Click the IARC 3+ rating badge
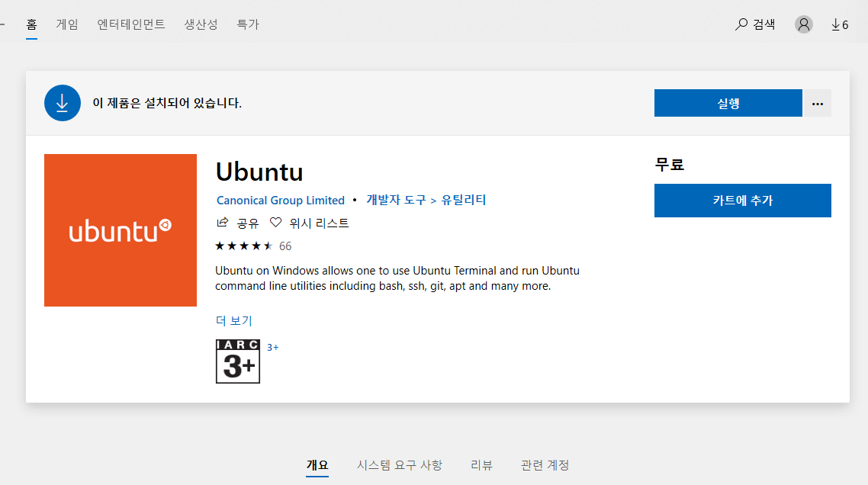Screen dimensions: 868x485 click(238, 361)
